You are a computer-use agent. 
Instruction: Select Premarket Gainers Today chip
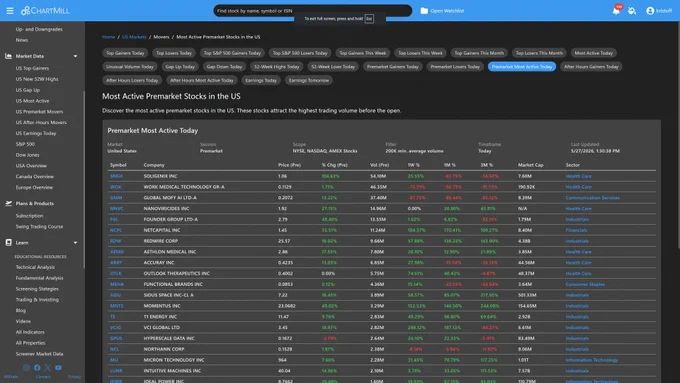(x=392, y=66)
